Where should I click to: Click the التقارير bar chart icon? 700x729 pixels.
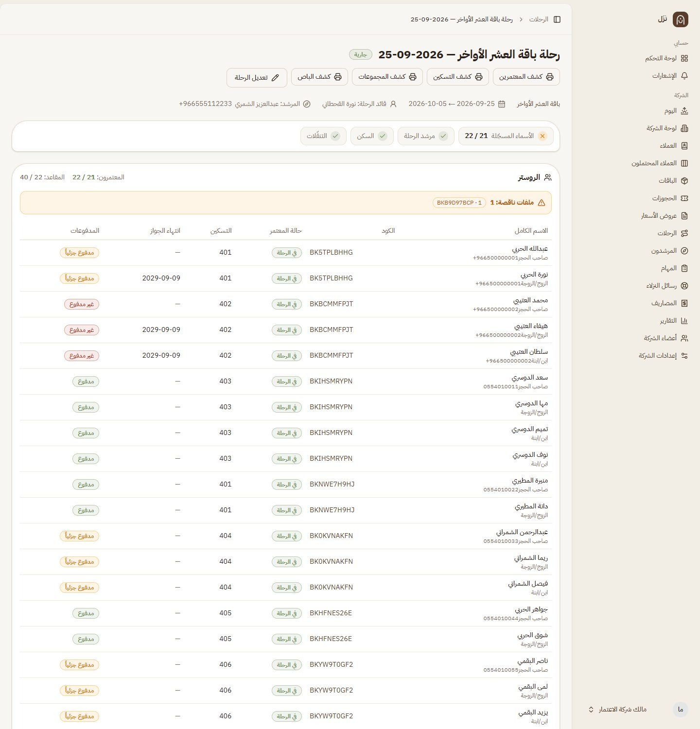coord(684,321)
